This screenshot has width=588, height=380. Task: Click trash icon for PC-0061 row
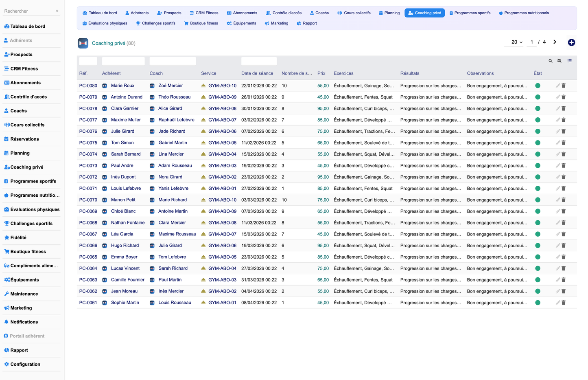(x=564, y=303)
